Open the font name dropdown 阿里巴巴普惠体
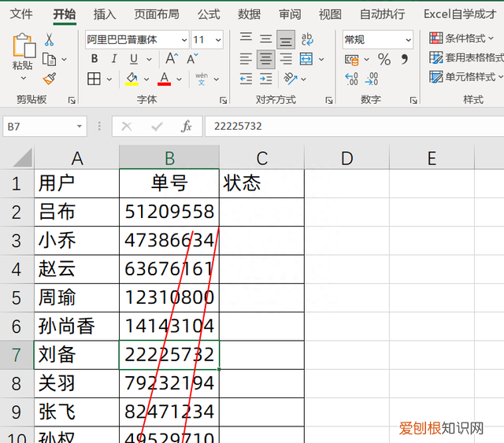 (184, 40)
